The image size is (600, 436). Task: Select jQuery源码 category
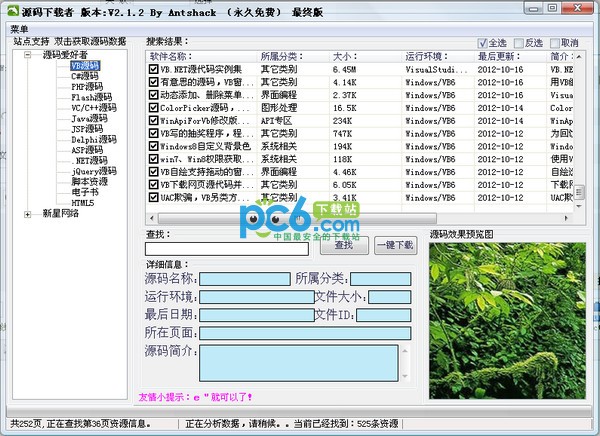[x=94, y=171]
